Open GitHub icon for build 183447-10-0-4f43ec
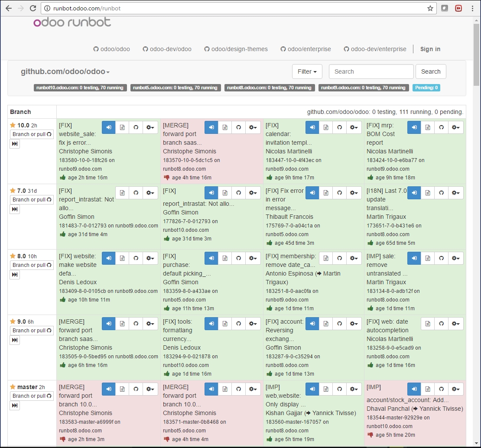 coord(340,127)
